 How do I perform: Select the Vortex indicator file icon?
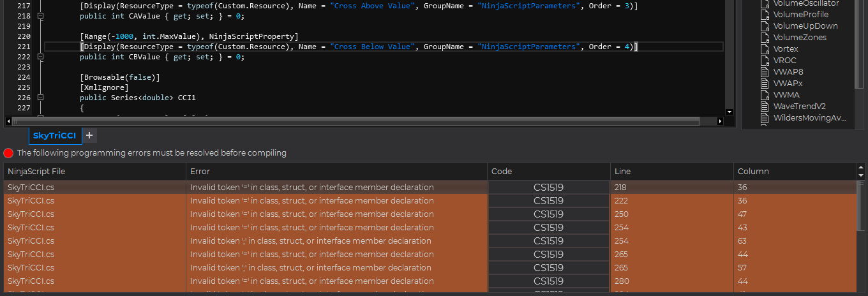coord(766,49)
